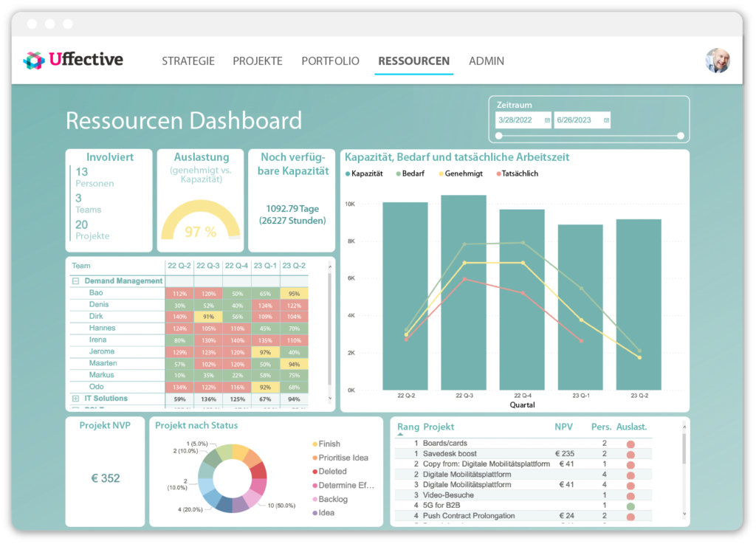
Task: Select the Markus row in team table
Action: tap(188, 375)
